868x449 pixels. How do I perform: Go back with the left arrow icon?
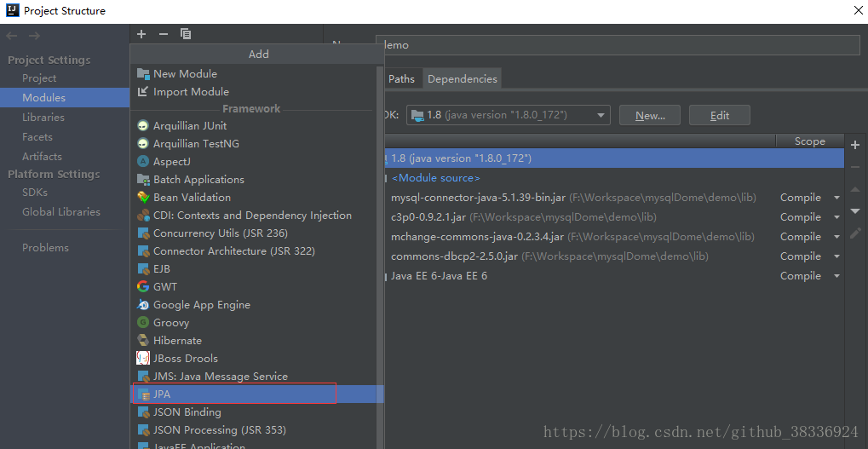(x=12, y=36)
